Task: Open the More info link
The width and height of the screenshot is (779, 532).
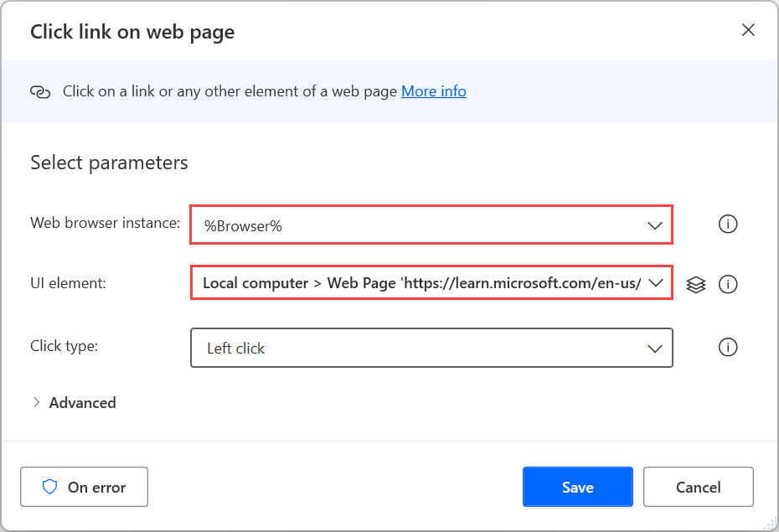Action: click(433, 91)
